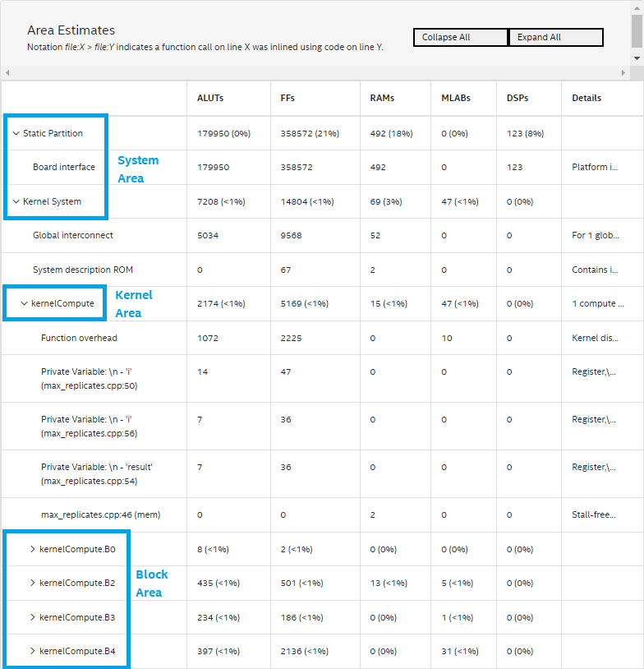Image resolution: width=644 pixels, height=669 pixels.
Task: Select the Board interface row label
Action: tap(64, 167)
